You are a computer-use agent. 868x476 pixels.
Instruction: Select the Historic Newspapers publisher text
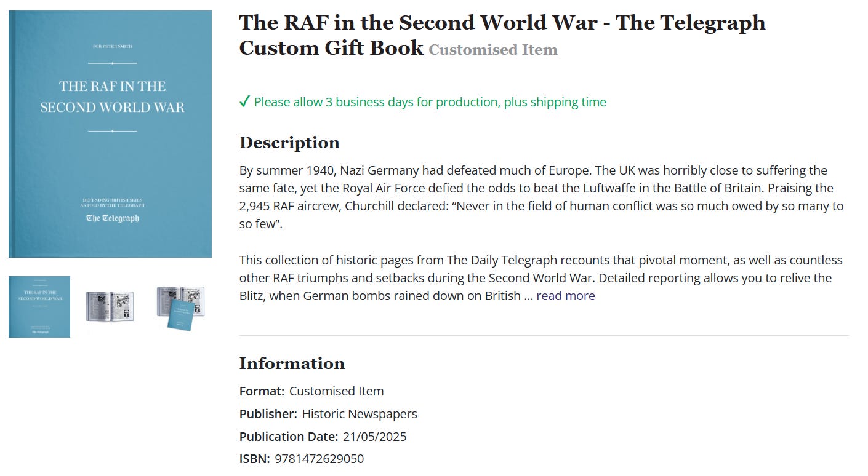click(359, 414)
